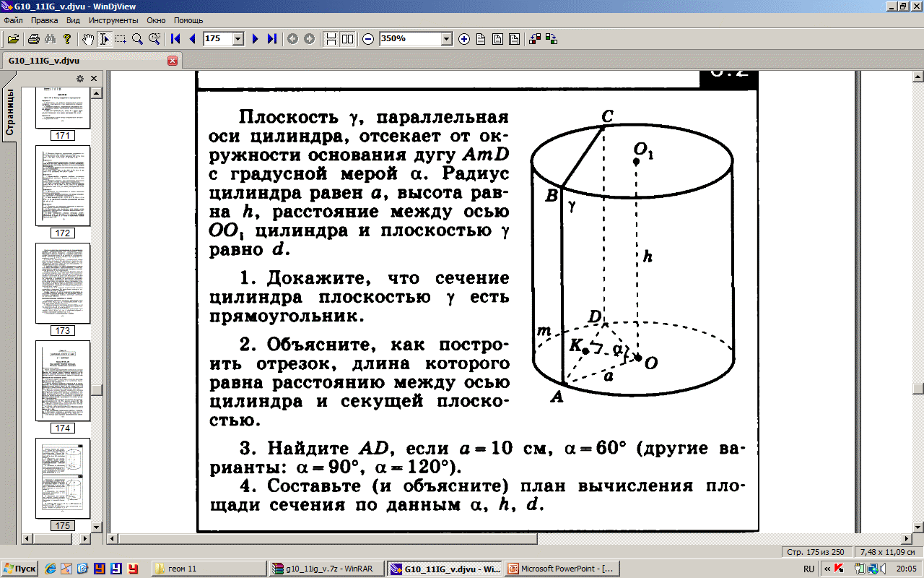This screenshot has width=924, height=578.
Task: Toggle facing pages layout icon
Action: pyautogui.click(x=347, y=39)
